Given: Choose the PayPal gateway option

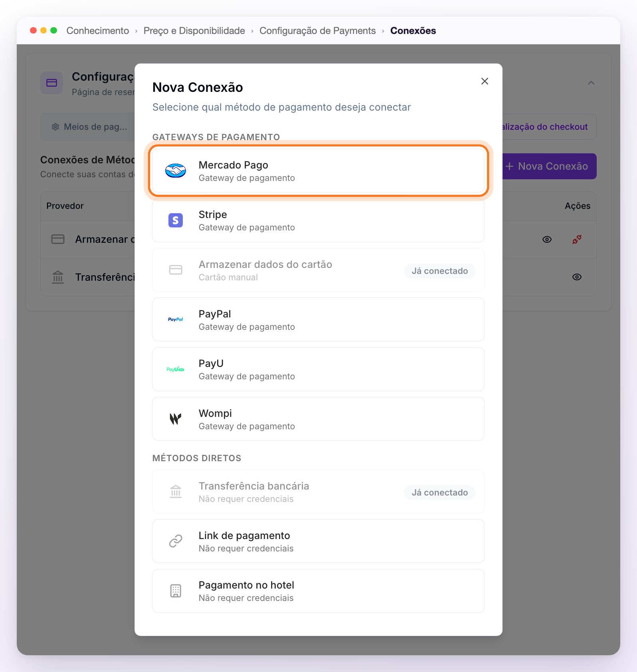Looking at the screenshot, I should point(318,319).
